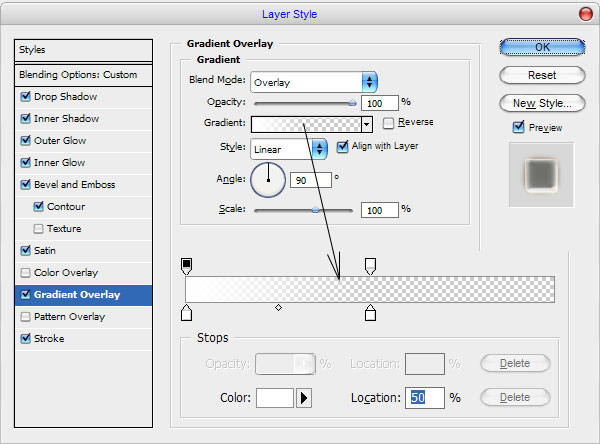Close the Layer Style dialog
This screenshot has width=600, height=444.
point(585,14)
